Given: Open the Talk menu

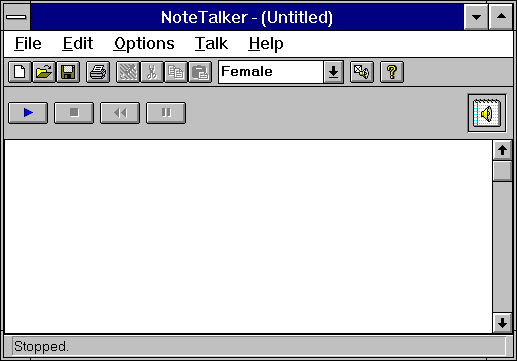Looking at the screenshot, I should click(x=211, y=44).
